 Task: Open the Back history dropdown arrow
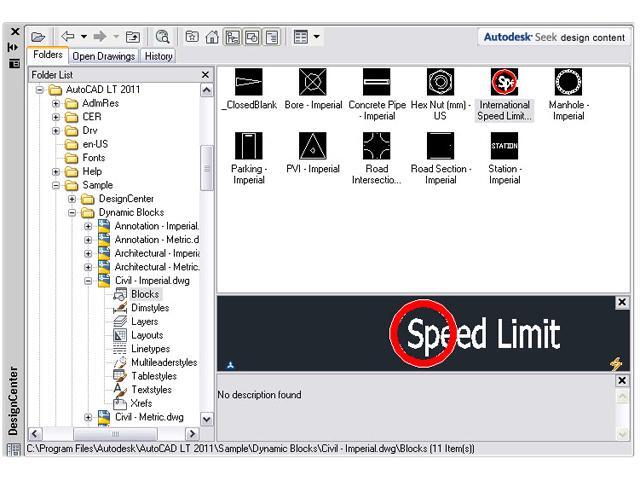click(84, 37)
